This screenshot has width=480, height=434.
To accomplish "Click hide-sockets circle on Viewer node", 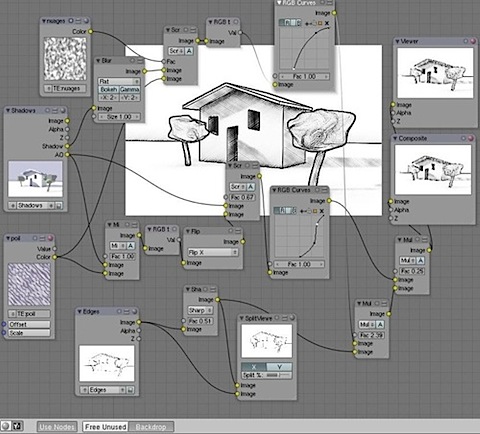I will [466, 41].
